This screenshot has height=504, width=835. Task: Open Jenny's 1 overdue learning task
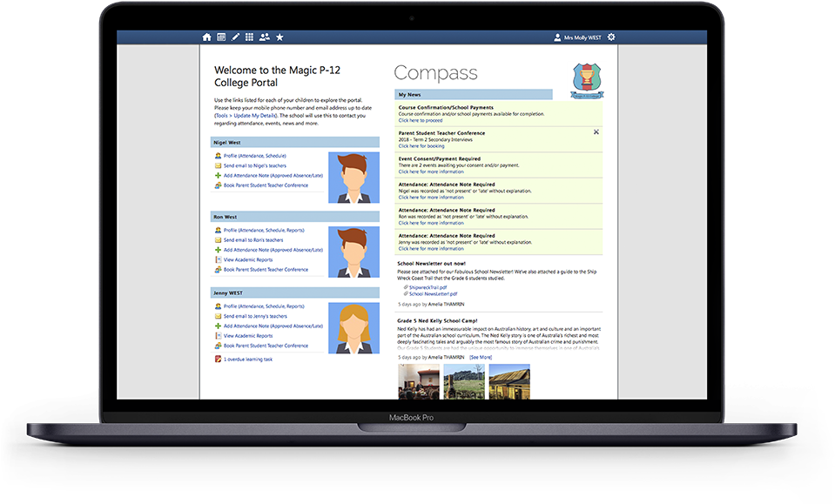point(247,359)
